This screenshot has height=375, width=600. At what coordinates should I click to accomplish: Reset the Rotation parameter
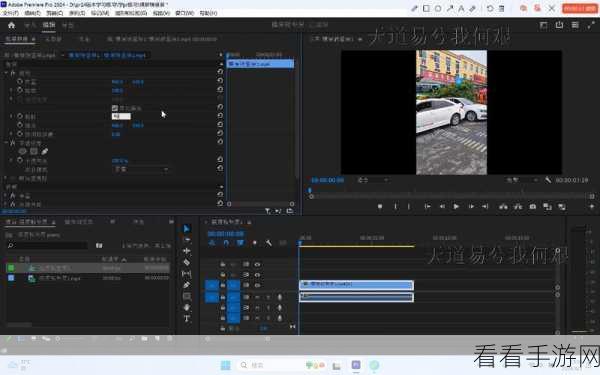220,116
